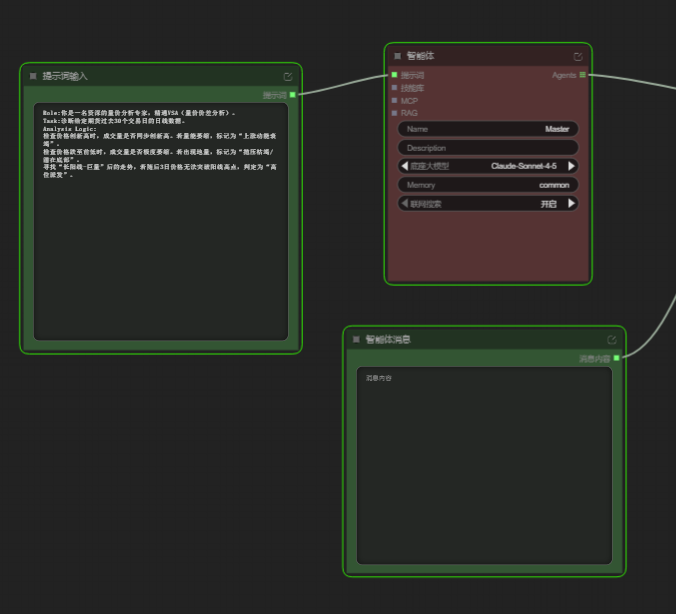Click the MCP input port square
The height and width of the screenshot is (614, 676).
(395, 100)
